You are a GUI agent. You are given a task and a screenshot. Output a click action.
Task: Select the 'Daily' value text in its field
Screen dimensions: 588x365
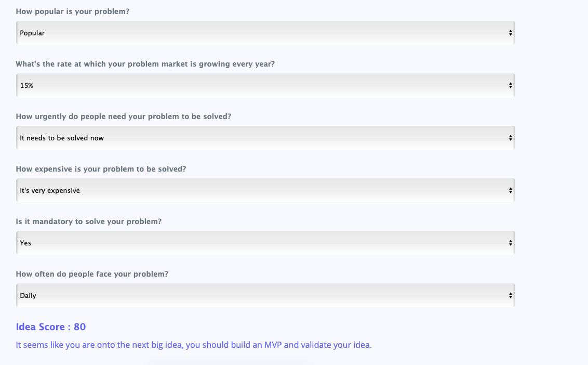[27, 295]
